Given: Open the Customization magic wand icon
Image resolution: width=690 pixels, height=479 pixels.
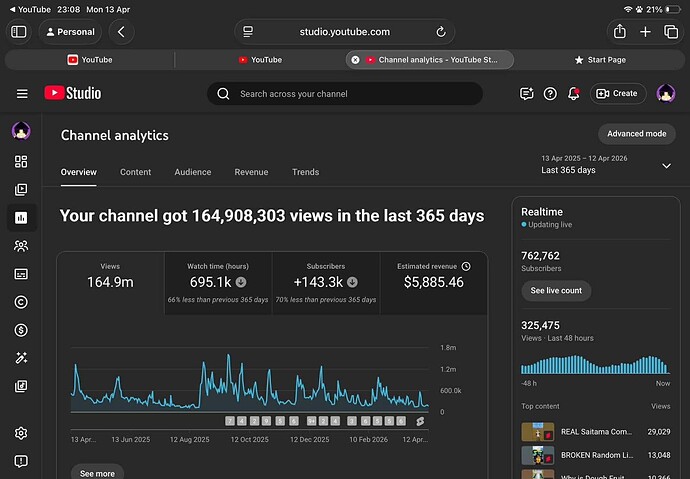Looking at the screenshot, I should point(21,358).
